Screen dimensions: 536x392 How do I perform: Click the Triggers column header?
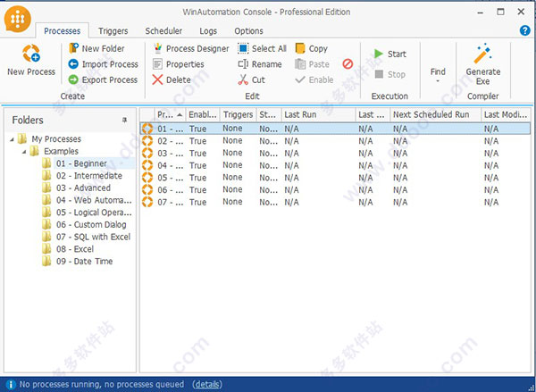tap(239, 114)
